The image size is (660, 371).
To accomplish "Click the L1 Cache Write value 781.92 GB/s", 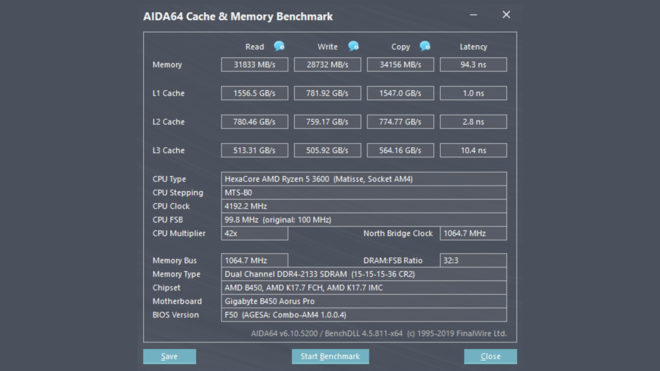I will coord(327,93).
